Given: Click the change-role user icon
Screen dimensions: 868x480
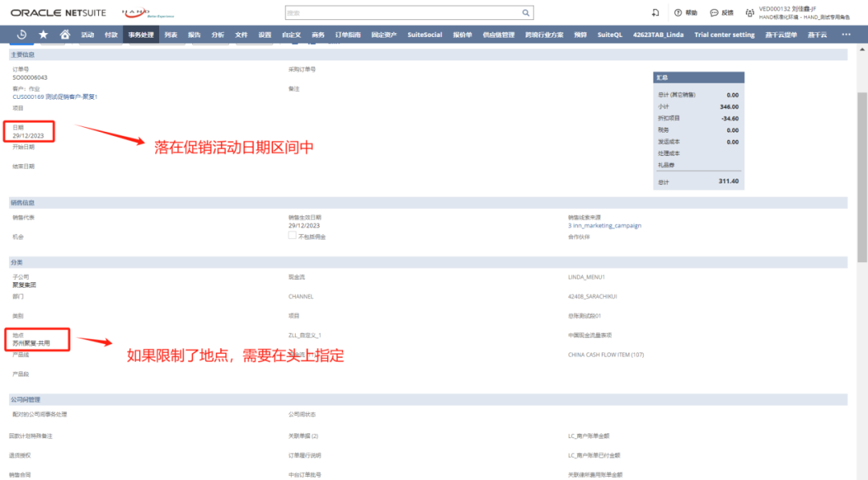Looking at the screenshot, I should (x=750, y=13).
